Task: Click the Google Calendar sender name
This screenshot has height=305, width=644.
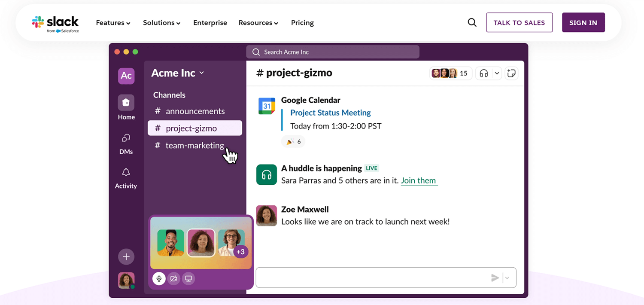Action: (311, 100)
